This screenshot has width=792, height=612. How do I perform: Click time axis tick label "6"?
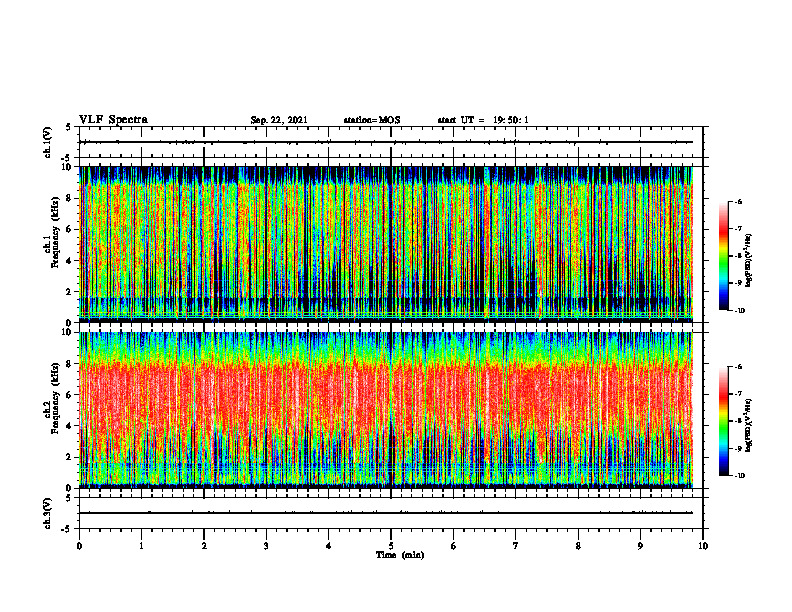click(x=454, y=545)
